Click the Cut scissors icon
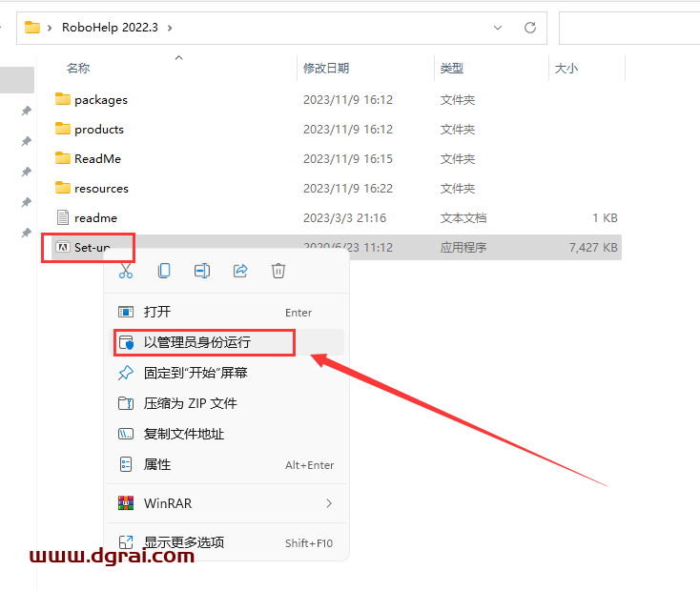Image resolution: width=700 pixels, height=591 pixels. 126,271
